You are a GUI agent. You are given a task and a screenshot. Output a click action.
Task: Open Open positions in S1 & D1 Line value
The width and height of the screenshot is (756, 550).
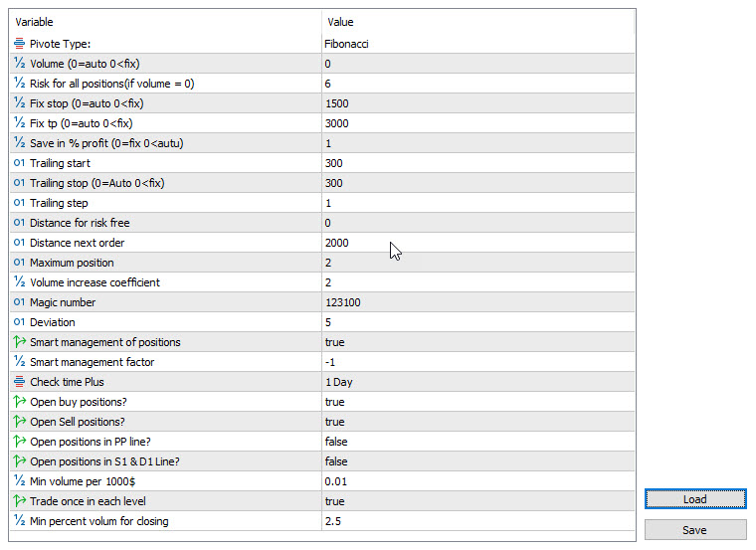[335, 461]
